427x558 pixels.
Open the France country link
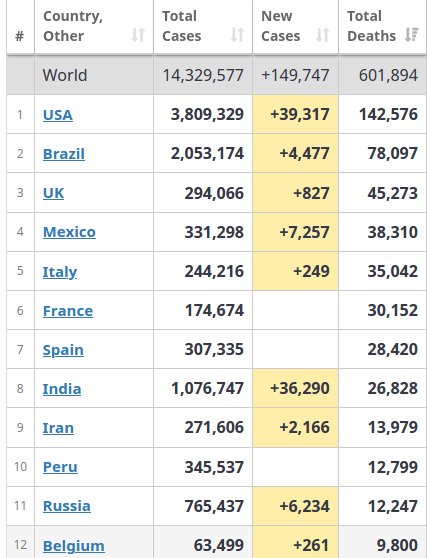coord(68,311)
